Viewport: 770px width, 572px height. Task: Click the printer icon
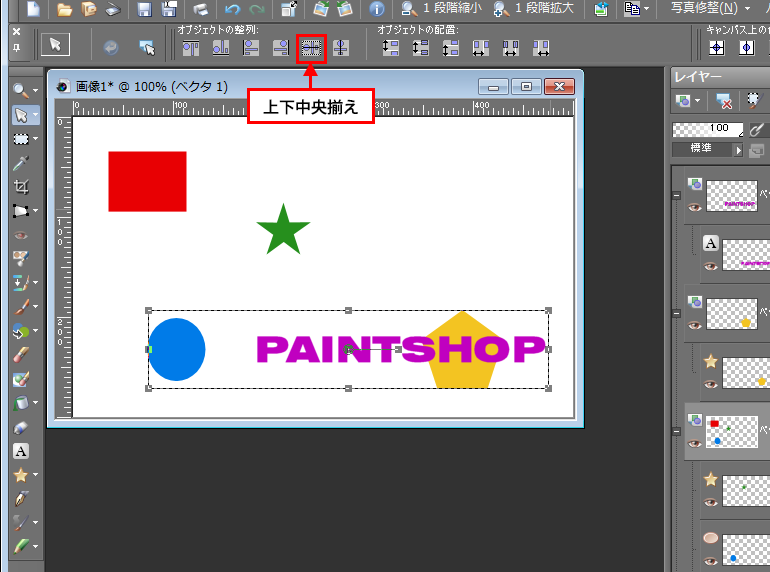pyautogui.click(x=200, y=9)
